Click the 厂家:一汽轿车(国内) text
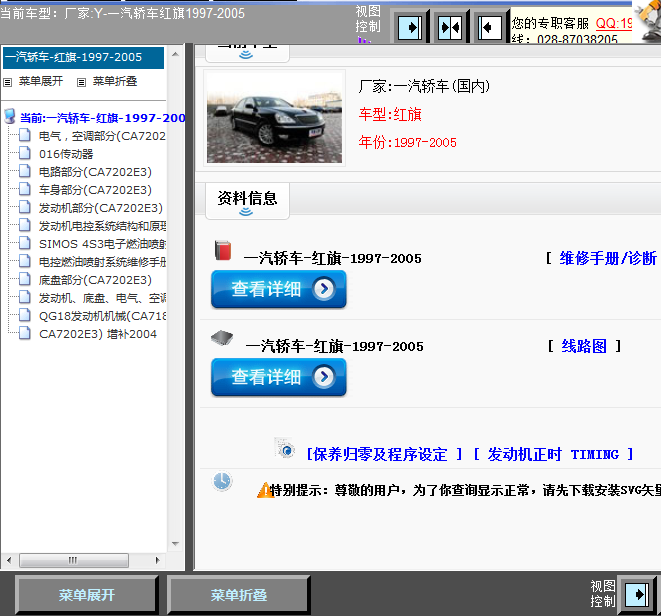Screen dimensions: 661x616 coord(424,86)
